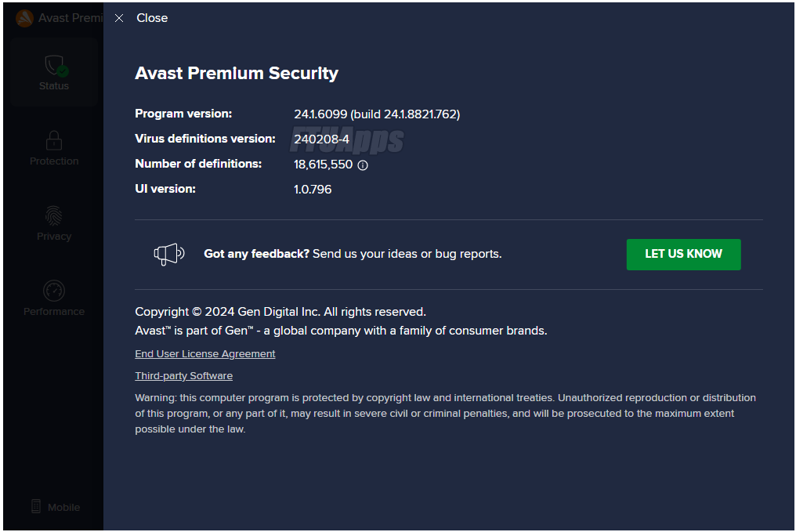Click the orange Avast logo icon
Screen dimensions: 796x532
[x=24, y=18]
